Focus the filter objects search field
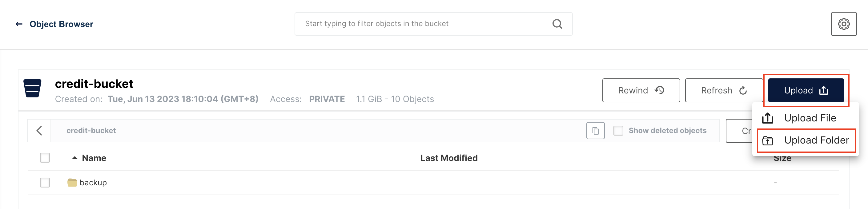The width and height of the screenshot is (868, 209). point(433,24)
